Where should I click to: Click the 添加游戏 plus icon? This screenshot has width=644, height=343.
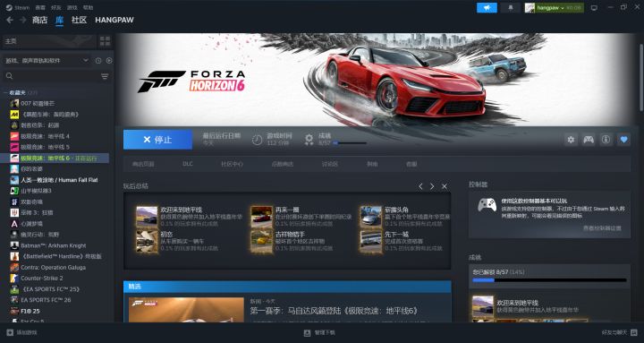pyautogui.click(x=10, y=332)
